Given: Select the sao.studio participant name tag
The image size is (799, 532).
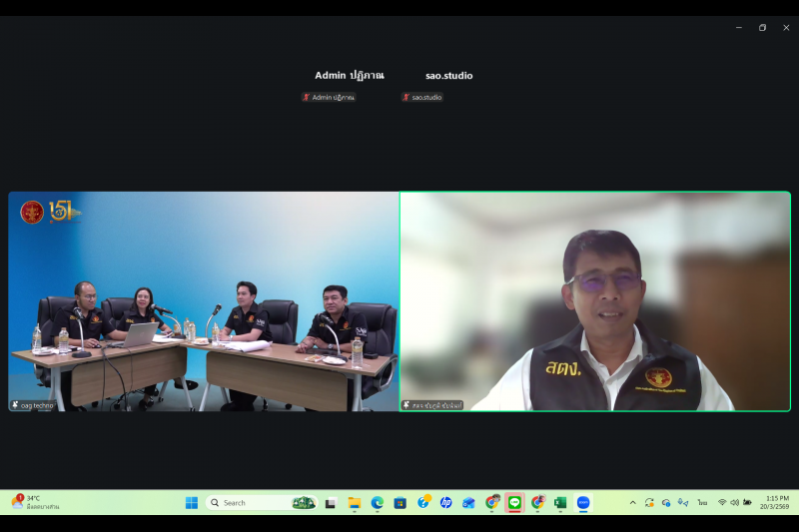Looking at the screenshot, I should 422,98.
